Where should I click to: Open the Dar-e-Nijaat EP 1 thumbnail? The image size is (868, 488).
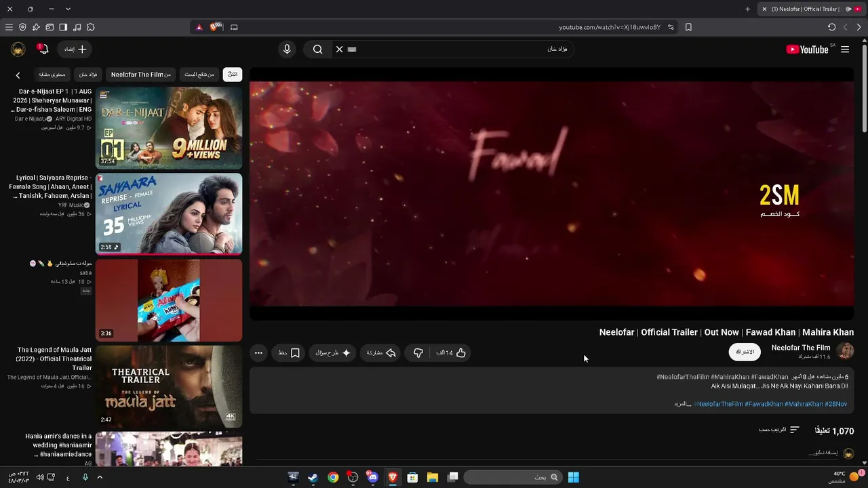coord(169,128)
